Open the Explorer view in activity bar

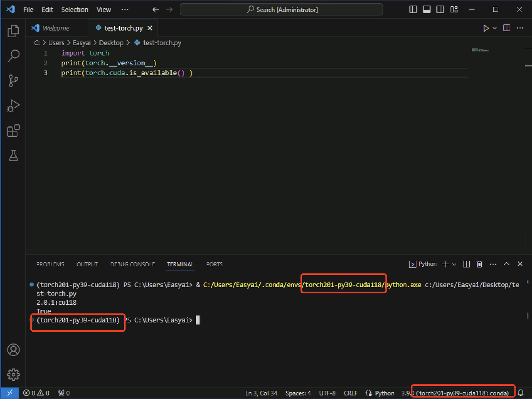click(x=13, y=31)
